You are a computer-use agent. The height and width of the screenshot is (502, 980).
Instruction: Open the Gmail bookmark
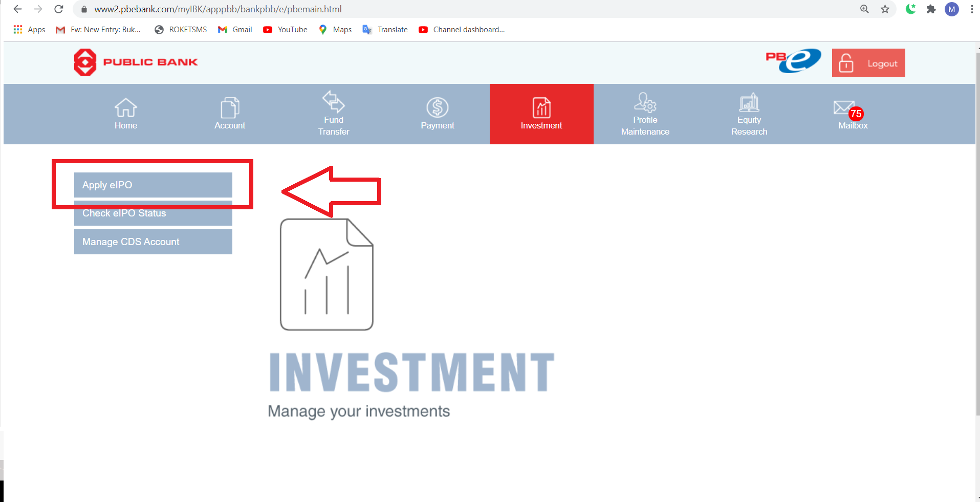tap(235, 30)
